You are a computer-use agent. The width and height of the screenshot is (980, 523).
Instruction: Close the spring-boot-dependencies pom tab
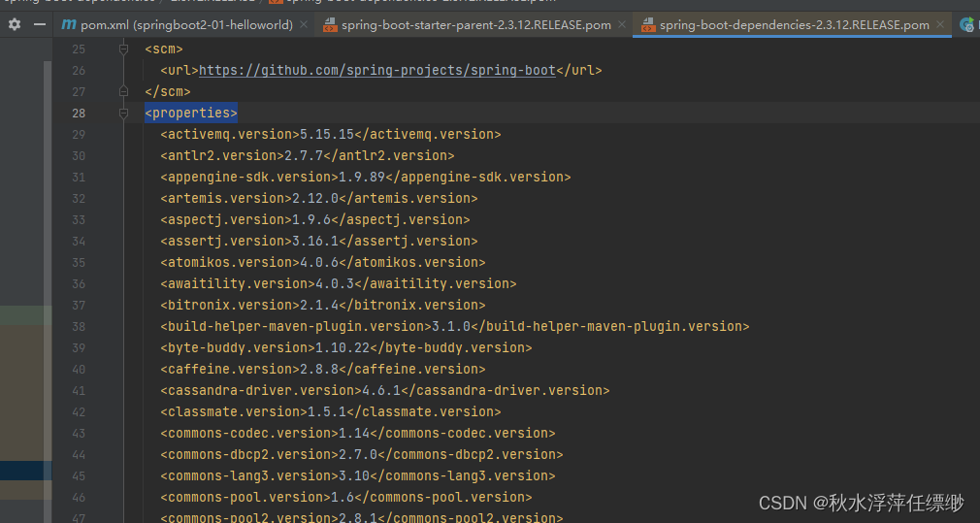click(940, 25)
